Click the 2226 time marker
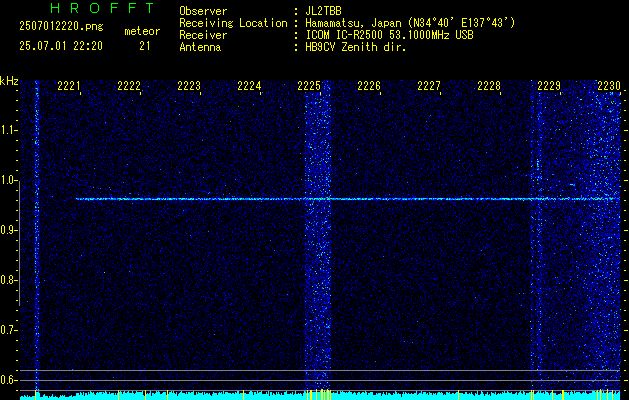The height and width of the screenshot is (400, 629). coord(369,85)
